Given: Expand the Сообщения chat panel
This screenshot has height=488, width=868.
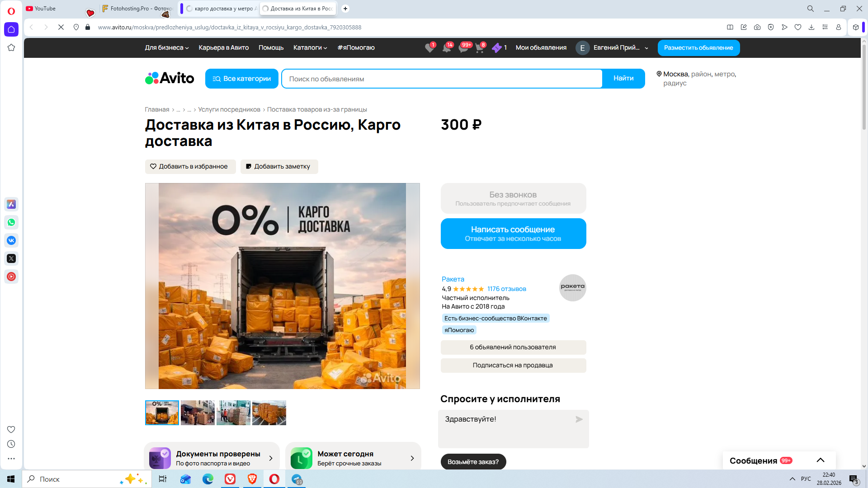Looking at the screenshot, I should 820,460.
